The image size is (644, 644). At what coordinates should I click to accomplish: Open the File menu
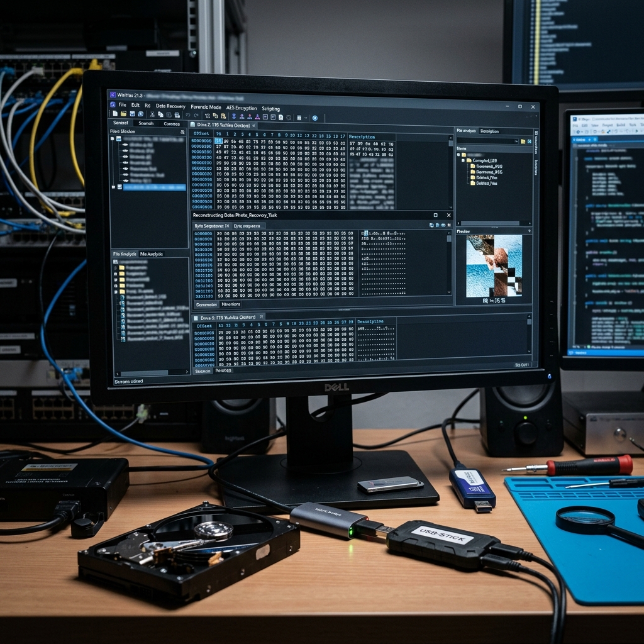click(x=123, y=105)
